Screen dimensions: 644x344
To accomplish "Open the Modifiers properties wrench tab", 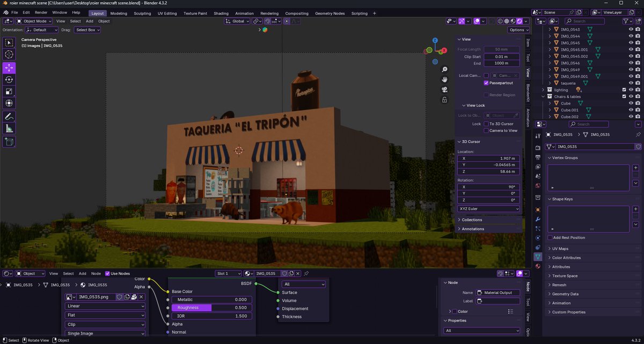I will coord(538,219).
